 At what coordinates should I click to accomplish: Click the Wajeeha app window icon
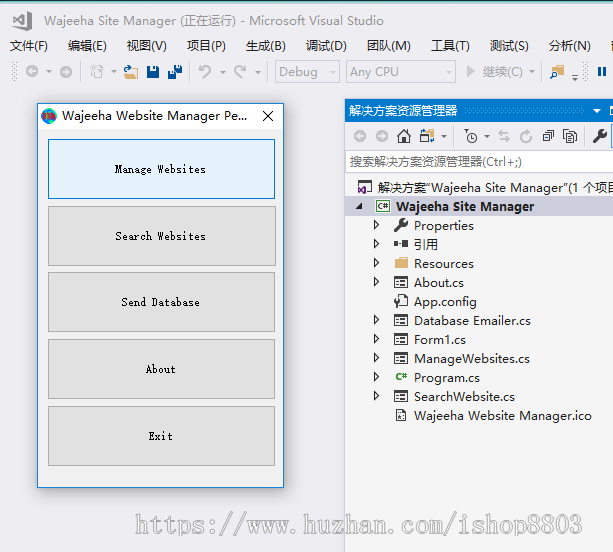click(x=49, y=116)
